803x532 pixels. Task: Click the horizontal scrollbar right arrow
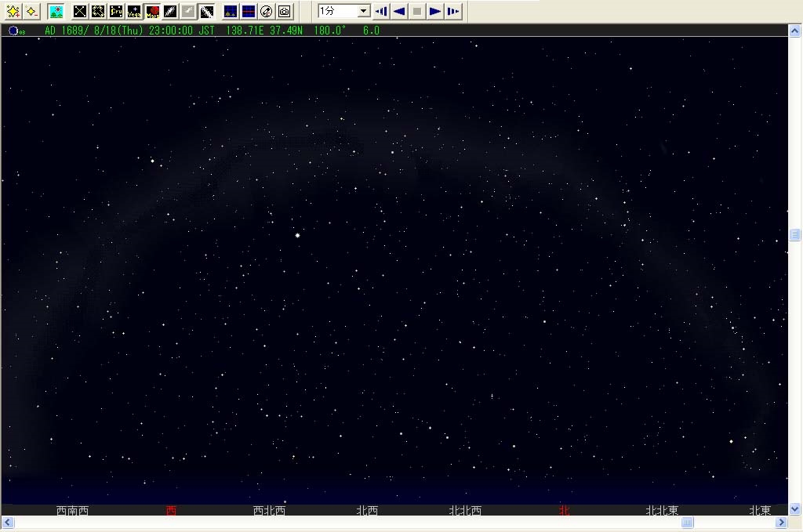(781, 523)
